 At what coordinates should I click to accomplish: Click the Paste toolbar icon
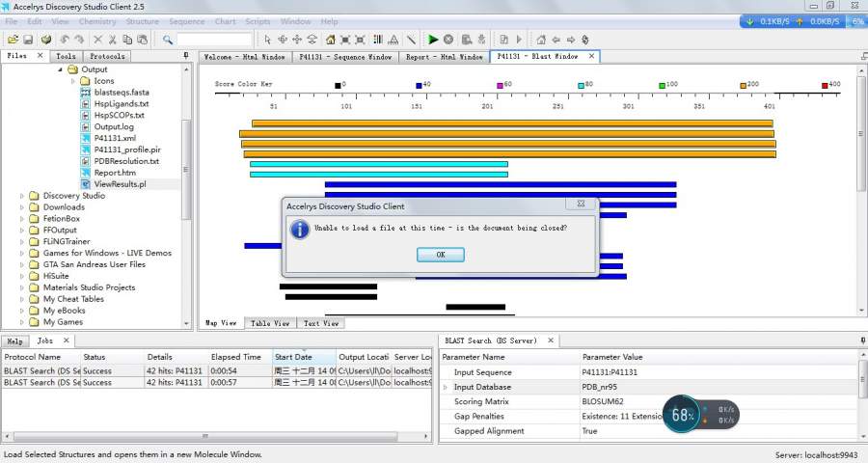(x=143, y=40)
